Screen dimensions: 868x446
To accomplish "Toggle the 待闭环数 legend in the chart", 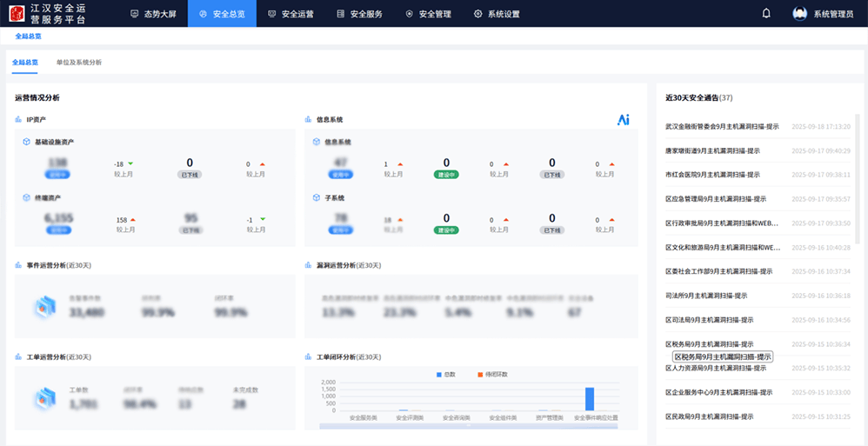I will (492, 374).
